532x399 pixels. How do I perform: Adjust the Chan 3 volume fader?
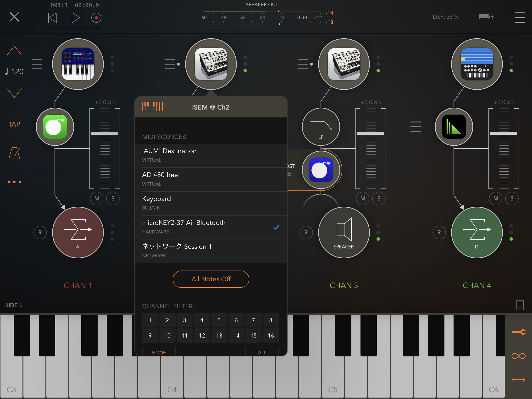coord(371,133)
